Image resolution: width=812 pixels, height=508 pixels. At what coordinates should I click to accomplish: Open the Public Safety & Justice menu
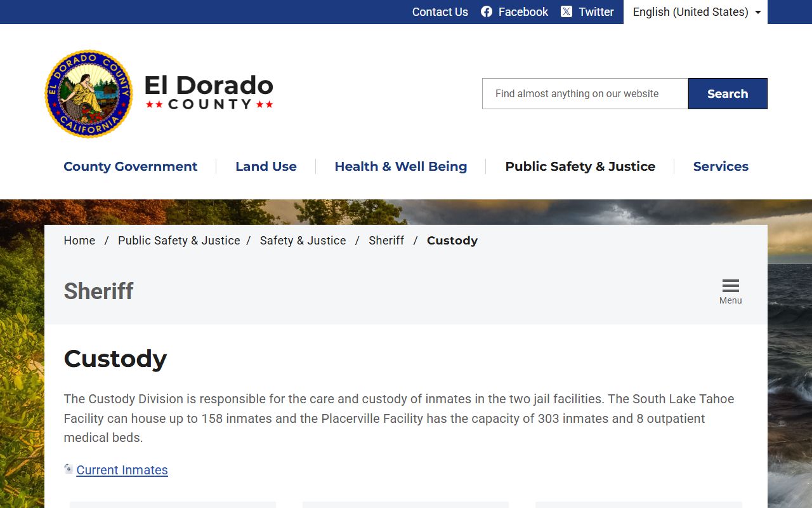tap(580, 166)
